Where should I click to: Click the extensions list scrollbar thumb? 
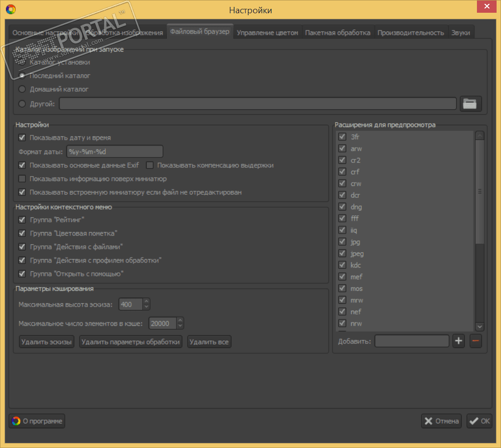tap(479, 192)
